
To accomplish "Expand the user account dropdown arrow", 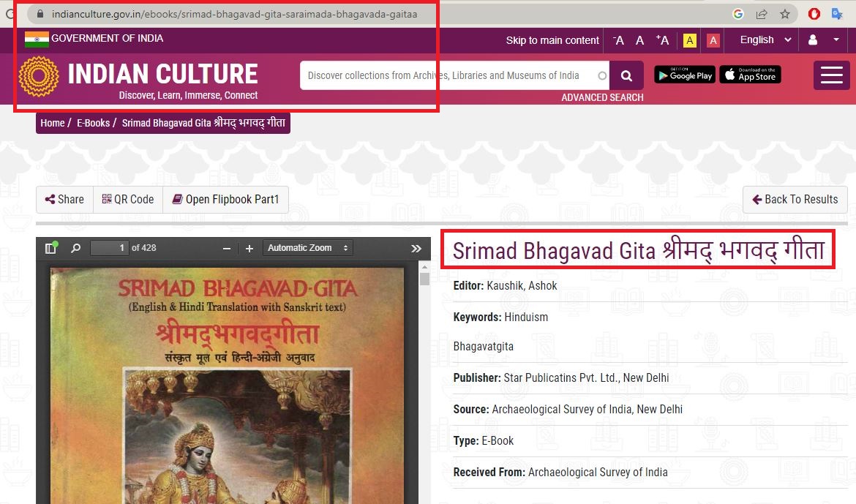I will coord(836,40).
